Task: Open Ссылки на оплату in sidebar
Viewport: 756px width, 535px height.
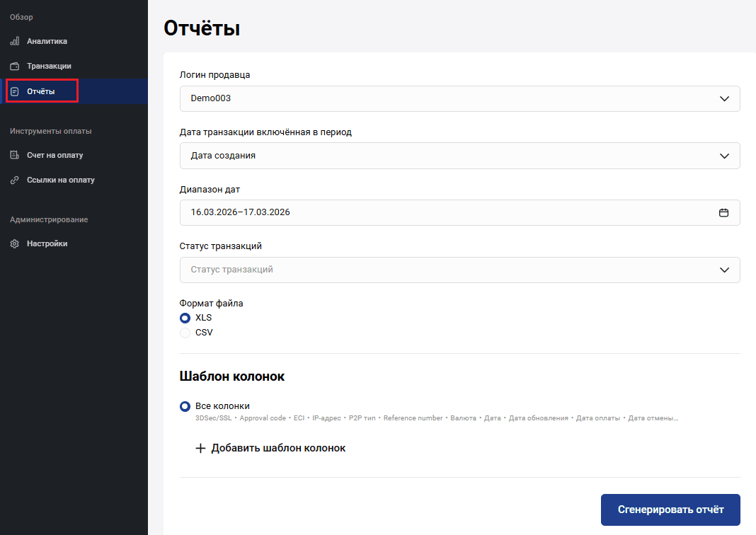Action: 60,180
